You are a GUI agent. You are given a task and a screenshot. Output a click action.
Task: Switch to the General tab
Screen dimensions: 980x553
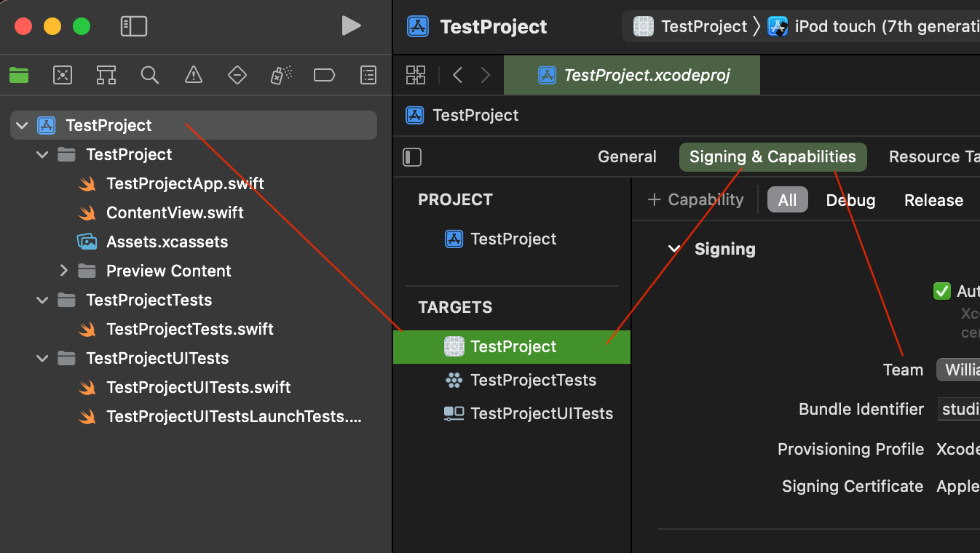(627, 157)
